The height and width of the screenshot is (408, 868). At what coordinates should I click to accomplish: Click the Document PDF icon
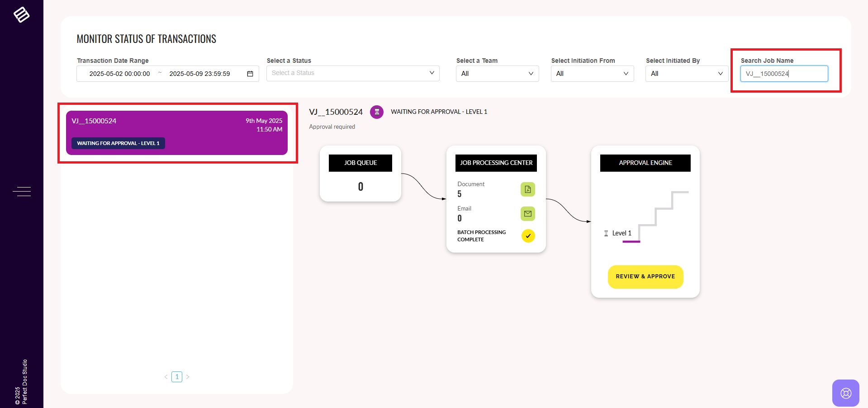pos(527,189)
